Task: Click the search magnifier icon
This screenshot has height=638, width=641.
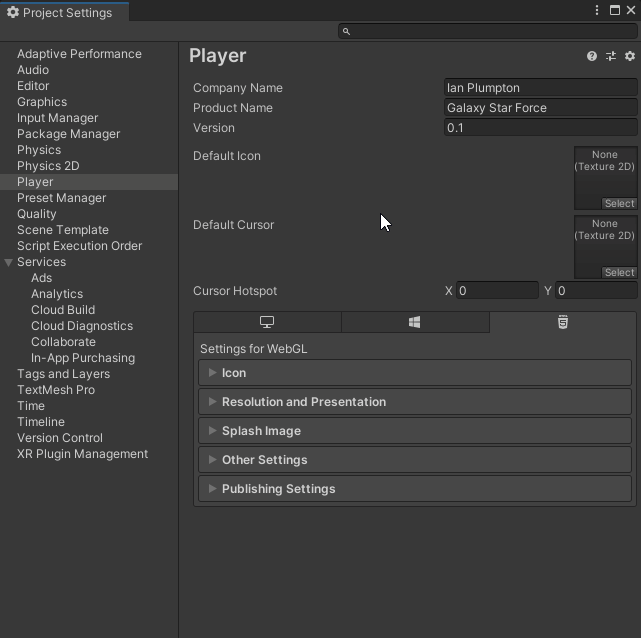Action: coord(346,31)
